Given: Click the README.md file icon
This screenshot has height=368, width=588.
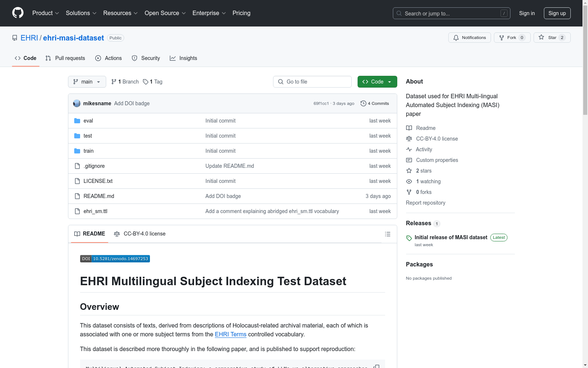Looking at the screenshot, I should [x=77, y=196].
